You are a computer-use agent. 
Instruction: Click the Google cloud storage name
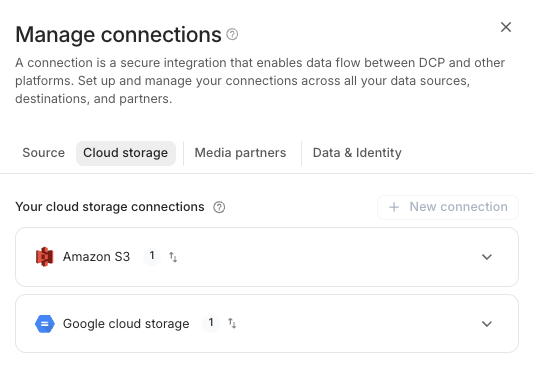[x=126, y=324]
